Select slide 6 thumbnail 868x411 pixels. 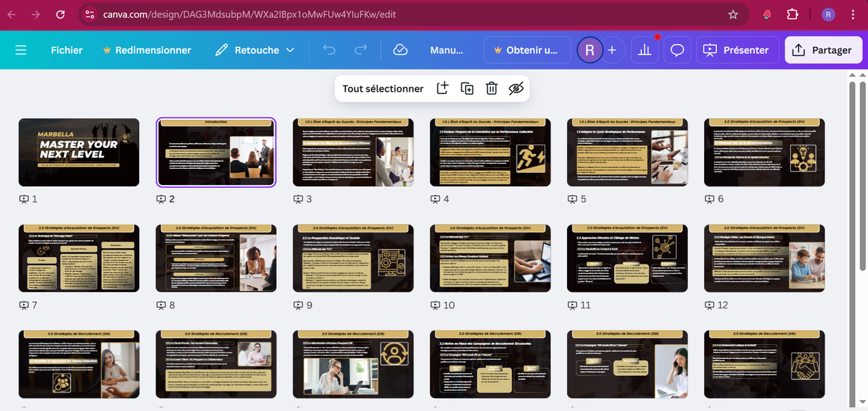tap(765, 152)
